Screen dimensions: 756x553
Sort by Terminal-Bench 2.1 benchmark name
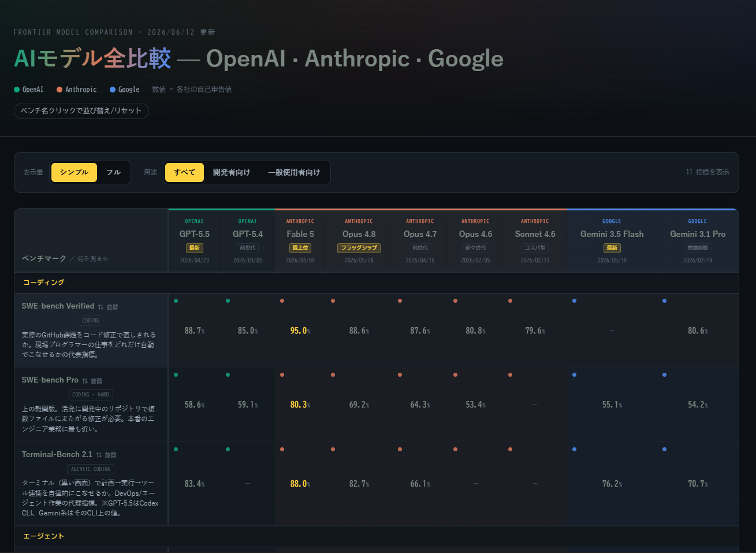(57, 455)
